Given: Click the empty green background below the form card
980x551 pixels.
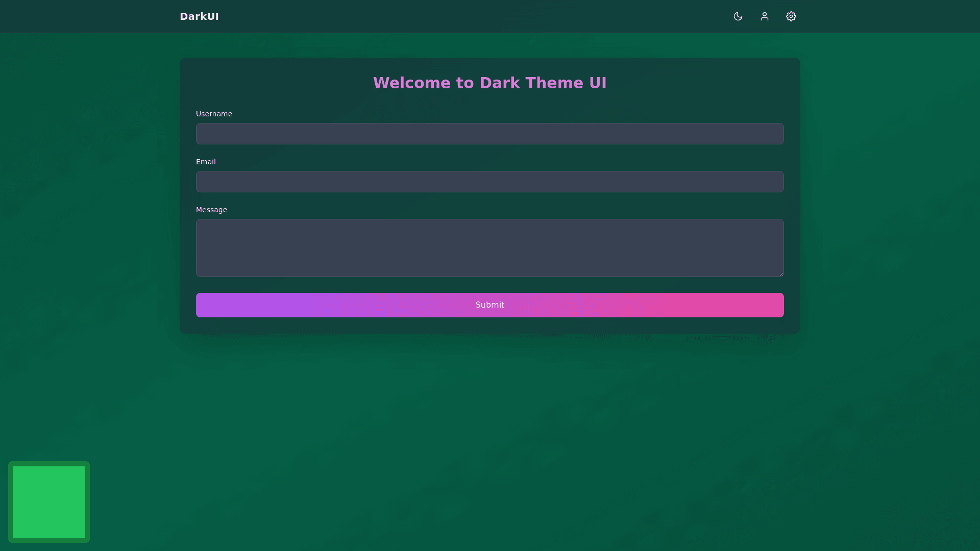Looking at the screenshot, I should click(x=489, y=434).
